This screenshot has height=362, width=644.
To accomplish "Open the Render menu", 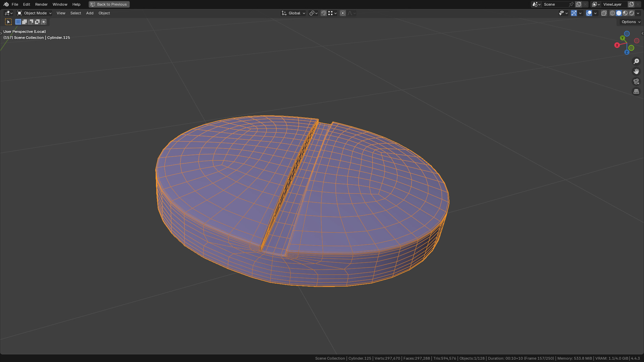I will (41, 4).
